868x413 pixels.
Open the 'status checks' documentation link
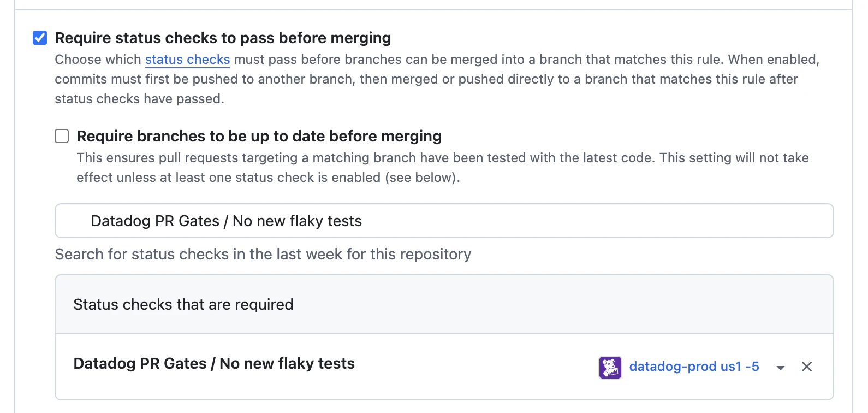pos(187,60)
